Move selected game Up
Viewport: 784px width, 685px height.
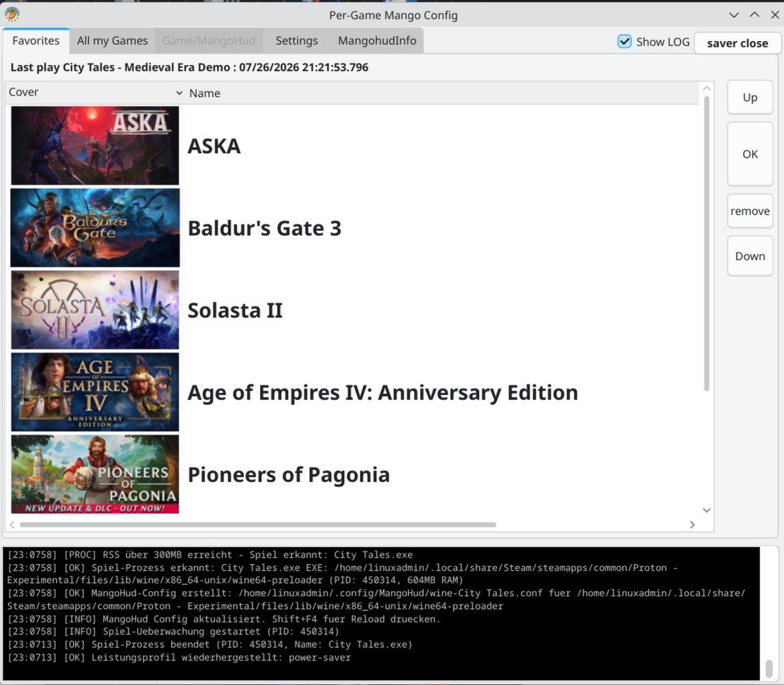pyautogui.click(x=750, y=97)
